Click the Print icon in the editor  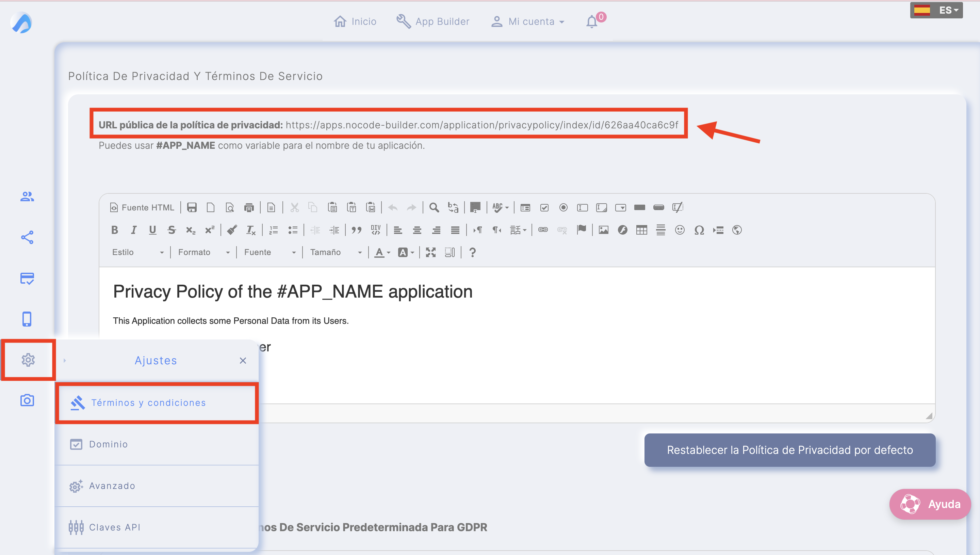[x=249, y=207]
